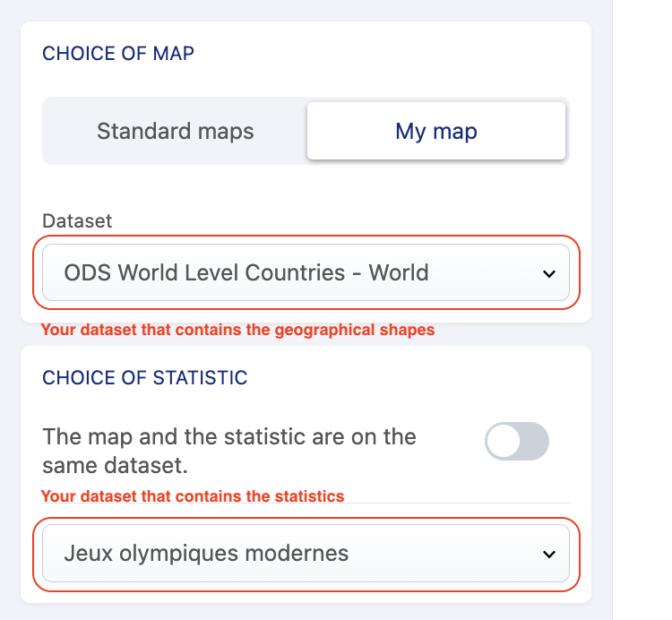672x620 pixels.
Task: Switch to the Standard maps tab
Action: click(x=176, y=132)
